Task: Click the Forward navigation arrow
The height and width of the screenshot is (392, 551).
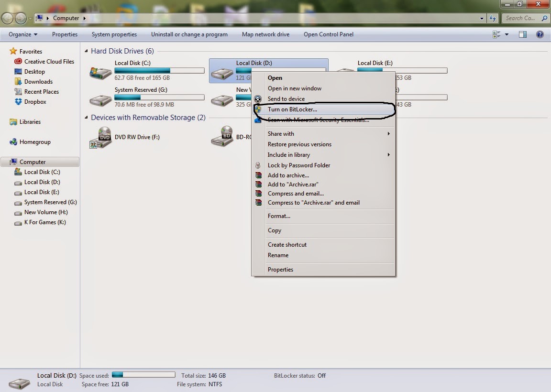Action: [21, 18]
